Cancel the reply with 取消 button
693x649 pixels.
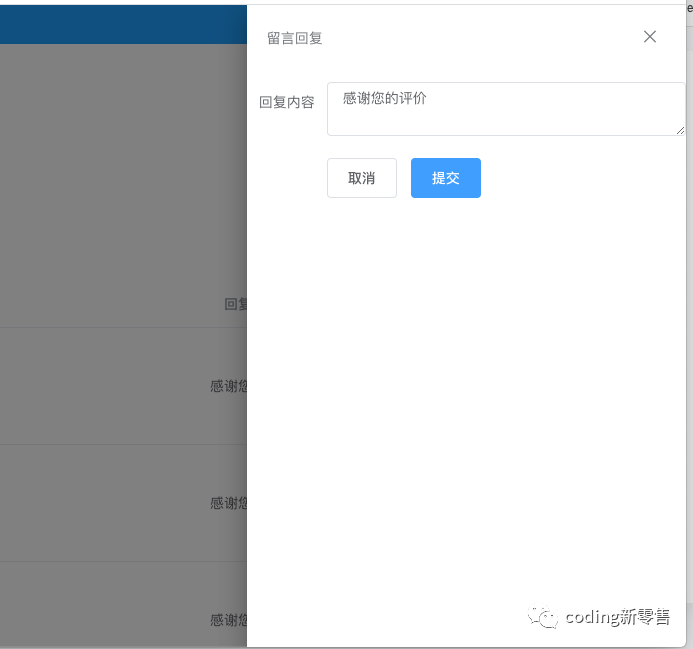[x=362, y=178]
